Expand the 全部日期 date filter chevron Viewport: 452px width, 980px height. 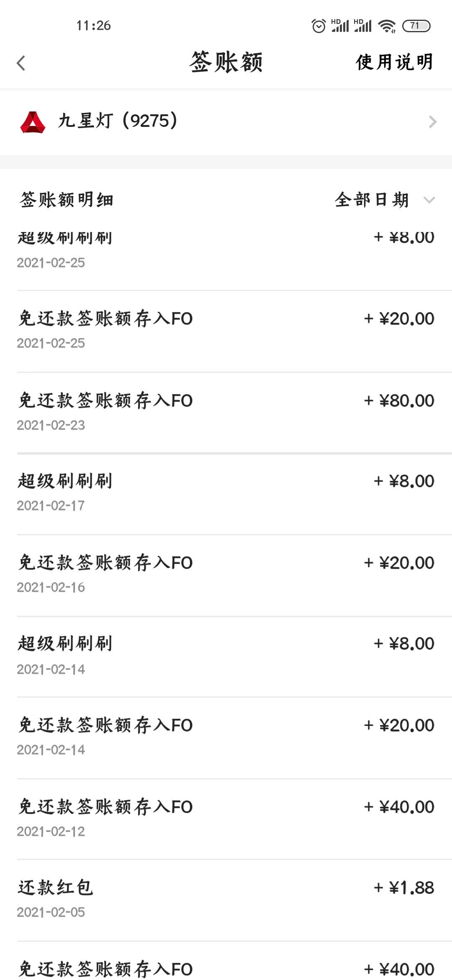(429, 200)
